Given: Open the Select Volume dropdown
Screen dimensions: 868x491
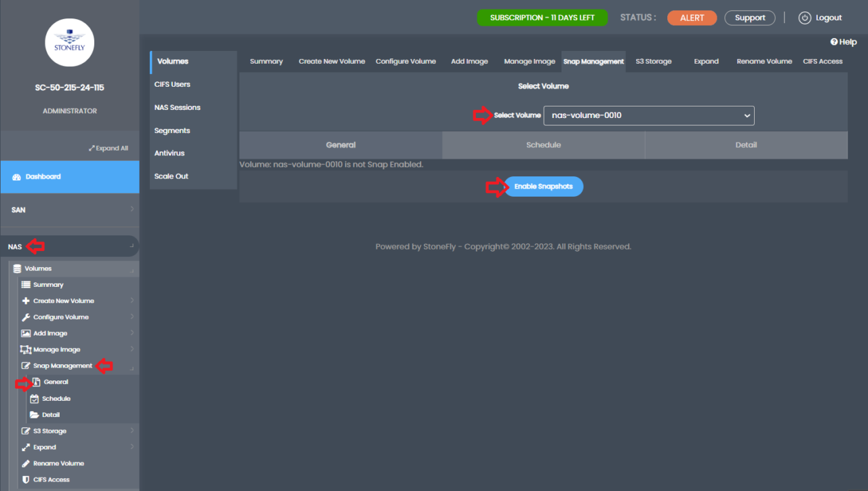Looking at the screenshot, I should click(x=648, y=115).
